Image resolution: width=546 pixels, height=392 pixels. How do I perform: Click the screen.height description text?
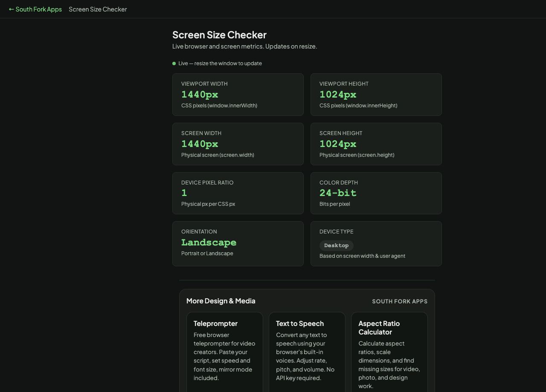click(357, 155)
